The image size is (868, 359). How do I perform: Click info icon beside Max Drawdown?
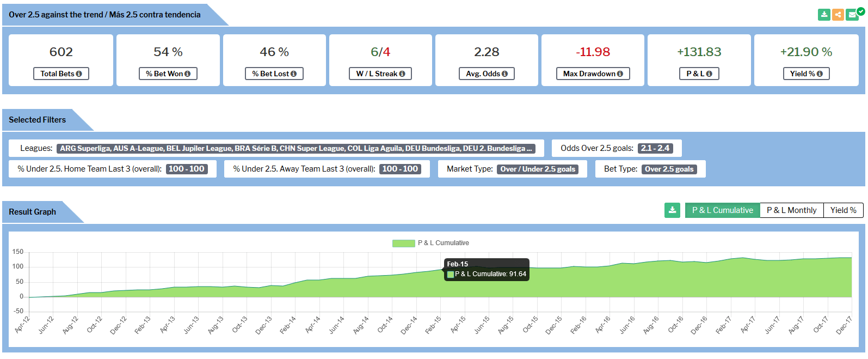point(620,74)
